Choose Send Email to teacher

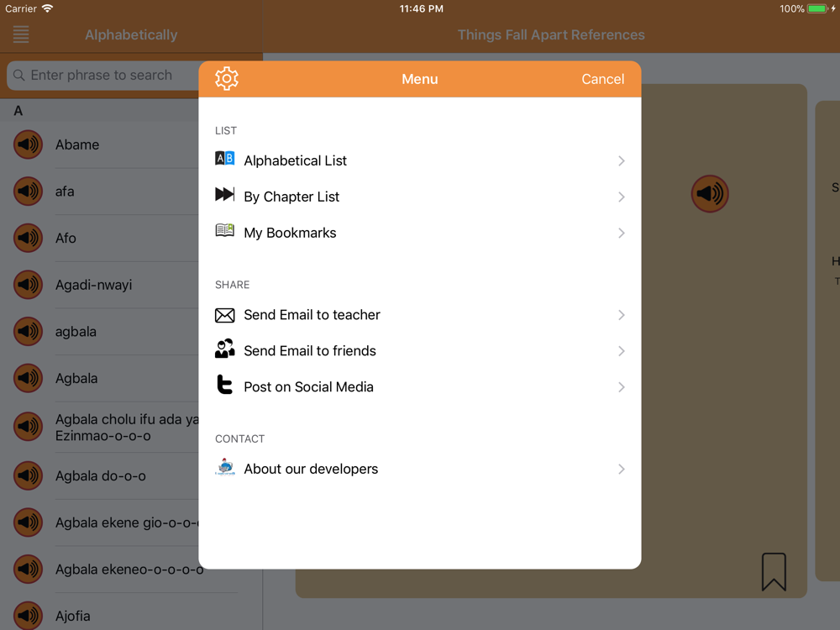(x=420, y=315)
